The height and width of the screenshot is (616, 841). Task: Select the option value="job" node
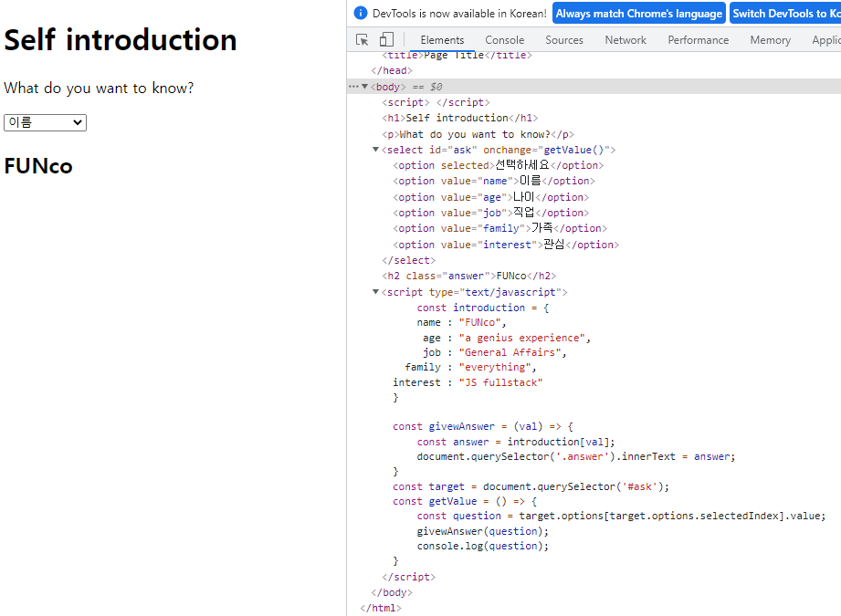[x=490, y=213]
